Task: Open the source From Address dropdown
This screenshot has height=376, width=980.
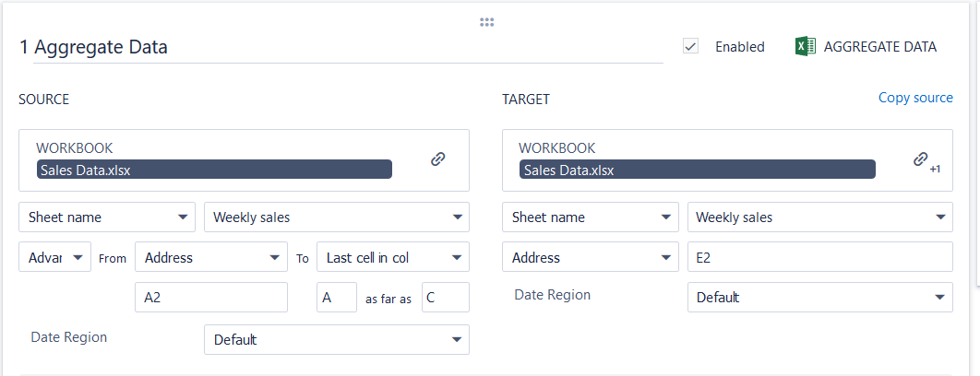Action: point(211,258)
